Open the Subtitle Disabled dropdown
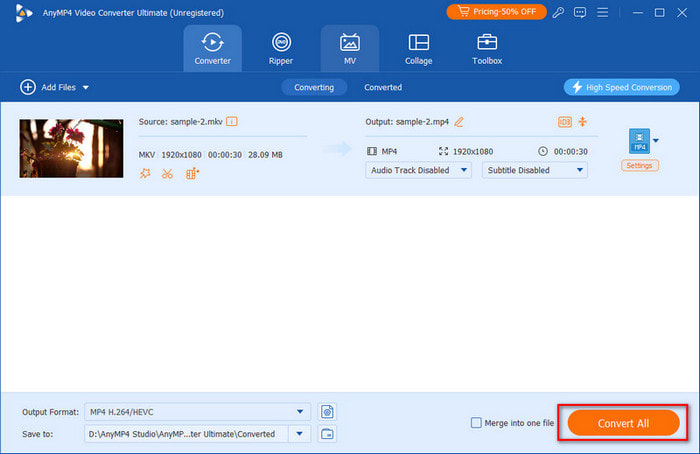The height and width of the screenshot is (454, 700). tap(534, 170)
